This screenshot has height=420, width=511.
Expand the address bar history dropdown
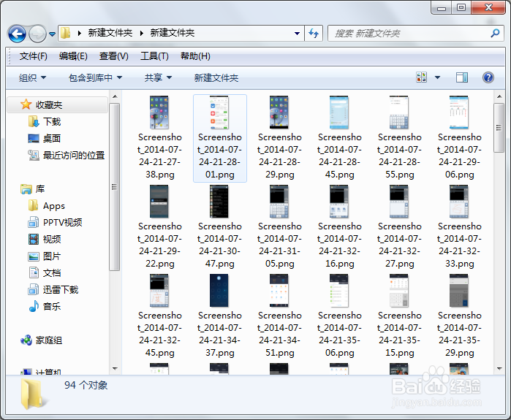point(297,33)
